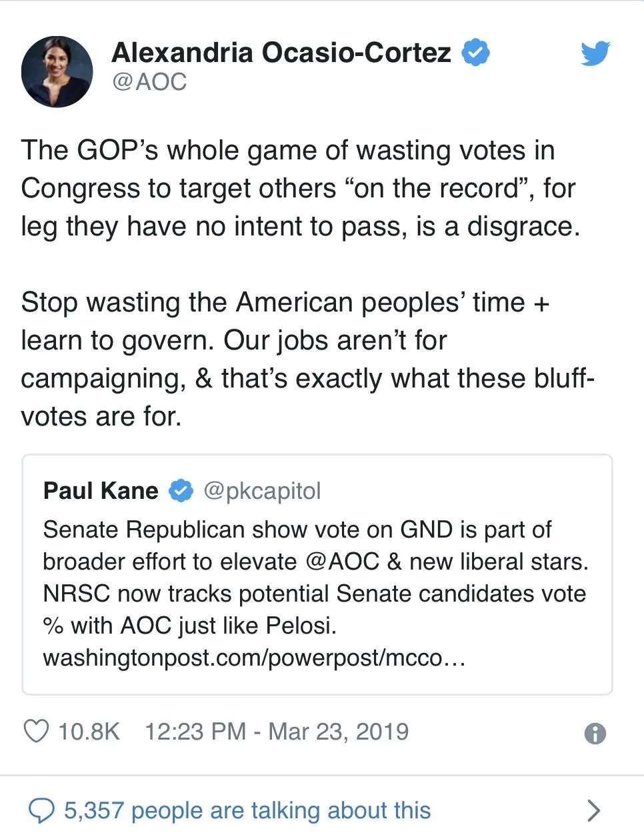Click Paul Kane's verified badge
The width and height of the screenshot is (644, 833).
click(x=181, y=491)
